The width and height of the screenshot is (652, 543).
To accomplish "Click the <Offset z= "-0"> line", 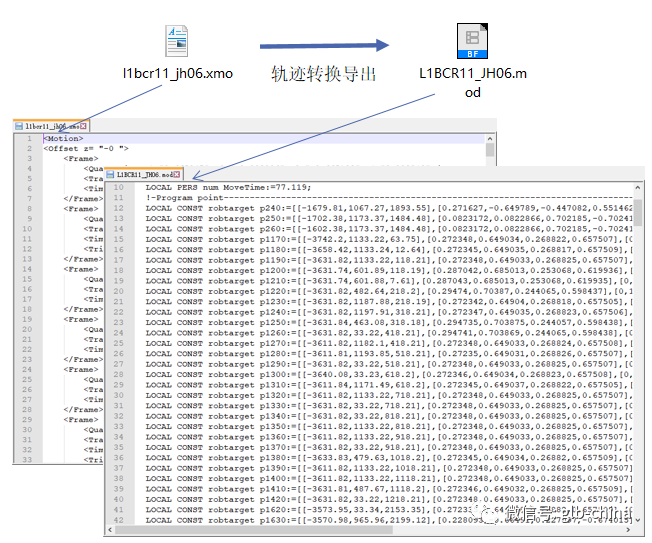I will point(86,148).
